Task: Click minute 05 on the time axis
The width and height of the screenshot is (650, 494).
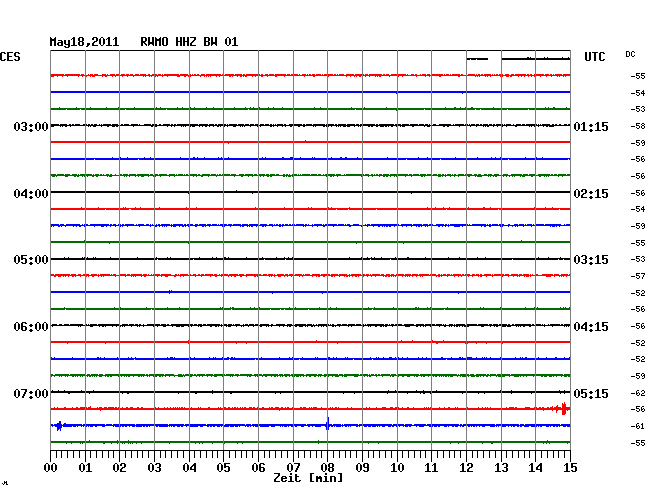Action: tap(223, 468)
